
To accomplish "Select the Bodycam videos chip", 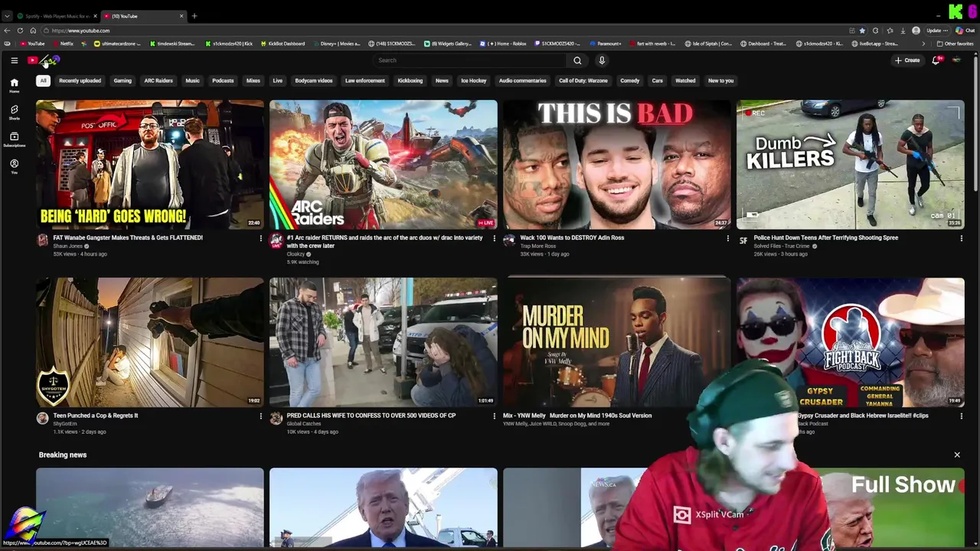I will click(x=314, y=80).
